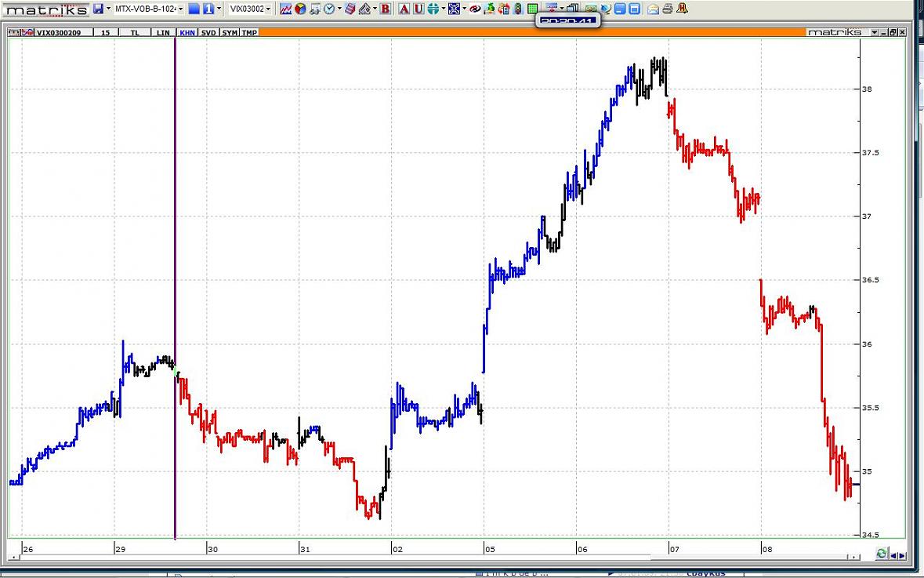Click the green grid table icon
This screenshot has width=924, height=578.
click(532, 9)
